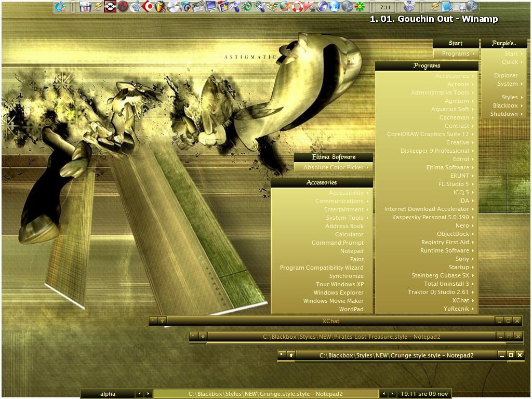
Task: Toggle shade arrow on Pirates Lost Treasure window
Action: pyautogui.click(x=203, y=336)
